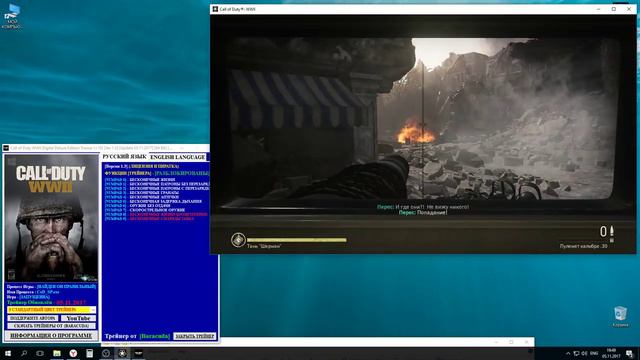Select the My Computer desktop icon
Viewport: 640px width, 360px height.
(12, 17)
